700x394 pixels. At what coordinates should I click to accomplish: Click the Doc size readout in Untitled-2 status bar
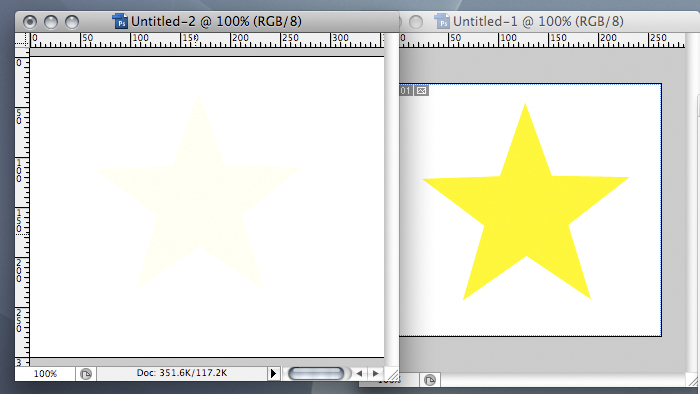(x=182, y=373)
